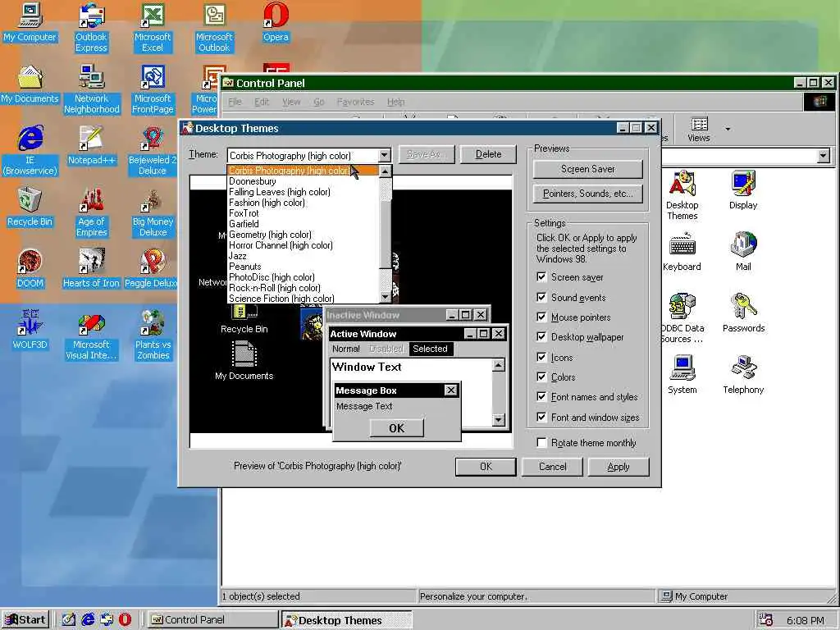Open the File menu in Control Panel
This screenshot has width=840, height=630.
[235, 102]
